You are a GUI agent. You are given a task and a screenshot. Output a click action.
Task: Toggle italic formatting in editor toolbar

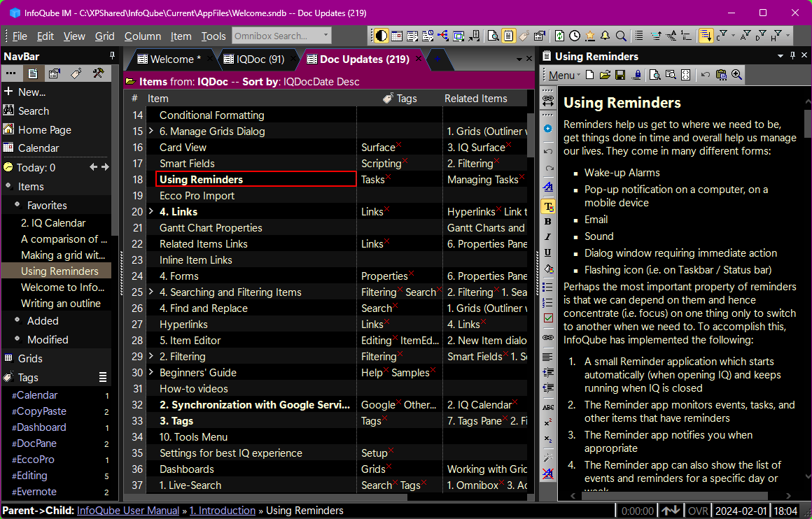(x=548, y=237)
